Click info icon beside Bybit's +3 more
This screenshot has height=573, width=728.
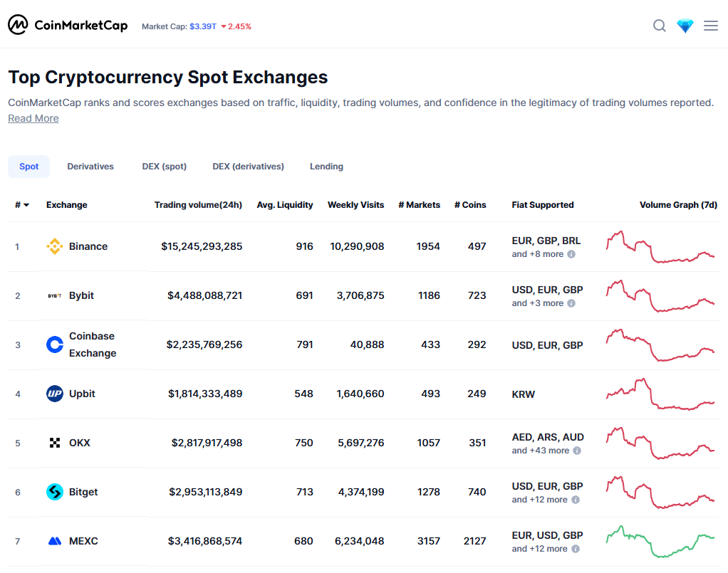click(571, 303)
